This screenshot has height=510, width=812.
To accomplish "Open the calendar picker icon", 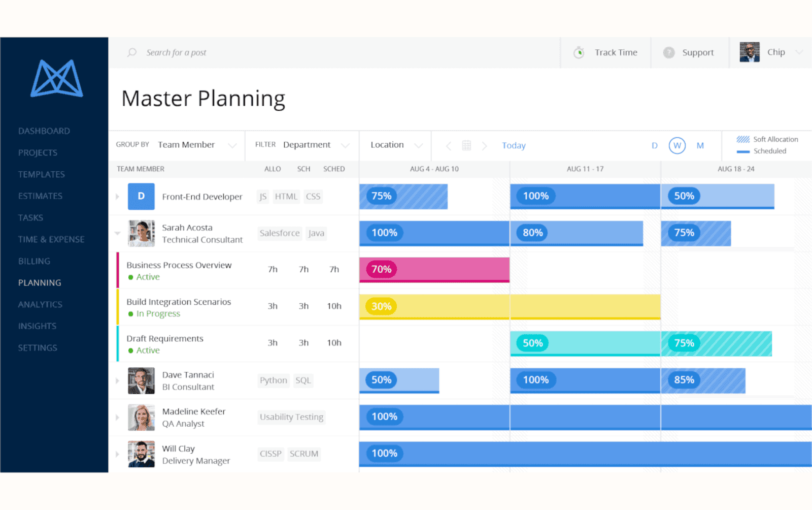I will pos(466,146).
